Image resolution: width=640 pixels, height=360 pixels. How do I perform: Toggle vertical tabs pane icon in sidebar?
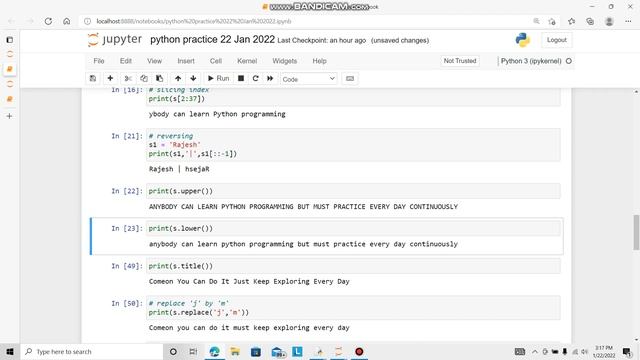point(9,40)
